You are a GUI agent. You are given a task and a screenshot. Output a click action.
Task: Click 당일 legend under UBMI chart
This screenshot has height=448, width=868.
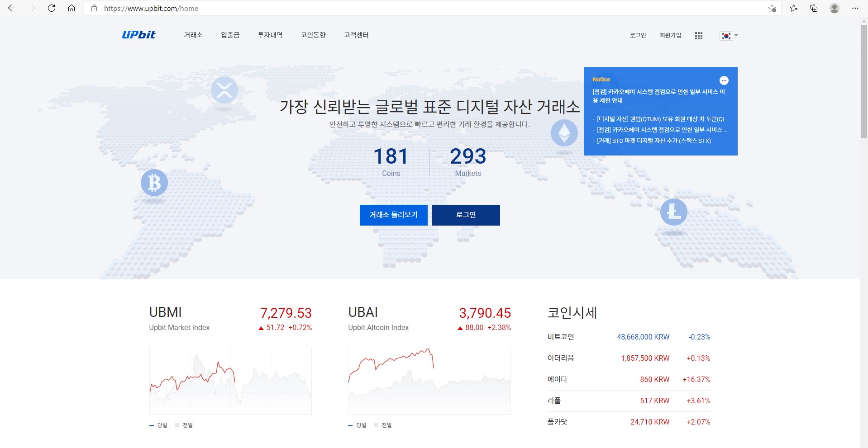[x=158, y=425]
